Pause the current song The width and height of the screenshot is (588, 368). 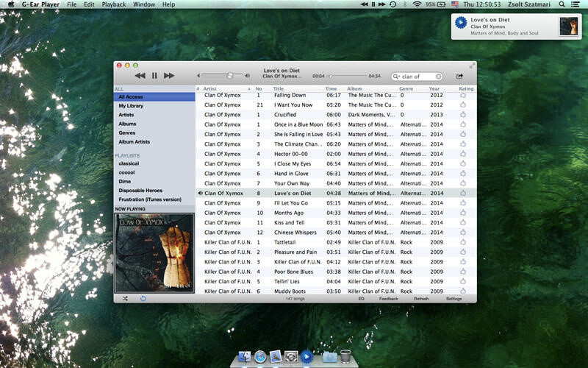(154, 76)
